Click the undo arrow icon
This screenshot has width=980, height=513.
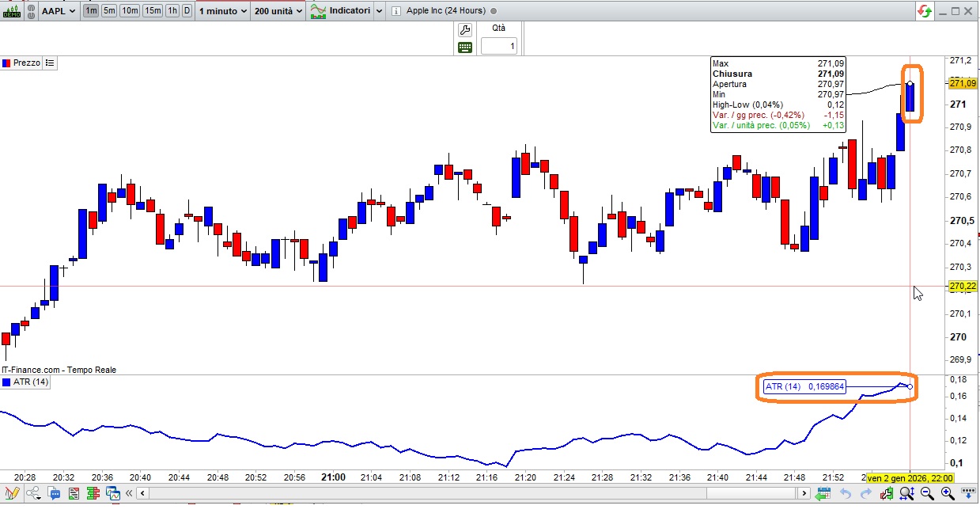[846, 493]
